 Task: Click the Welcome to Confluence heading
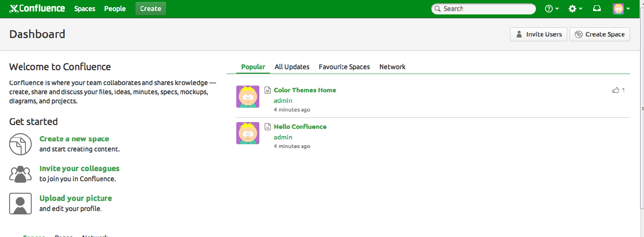(x=60, y=67)
